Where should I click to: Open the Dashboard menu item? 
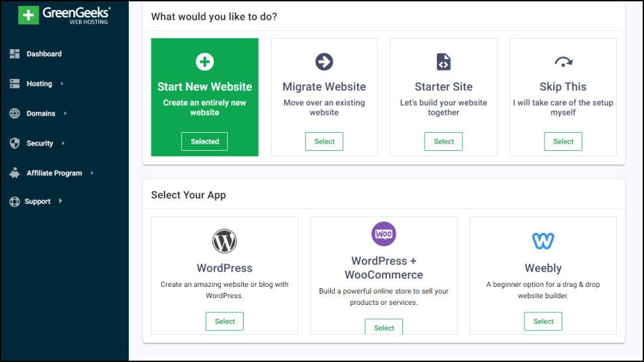point(44,54)
